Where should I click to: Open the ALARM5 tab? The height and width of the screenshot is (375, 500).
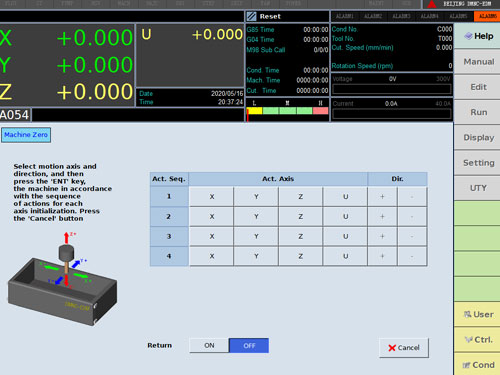click(x=458, y=16)
